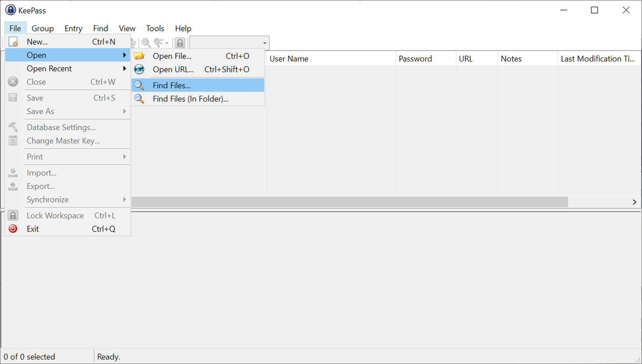Viewport: 642px width, 364px height.
Task: Click the '0 of 0 selected' status text
Action: (29, 357)
